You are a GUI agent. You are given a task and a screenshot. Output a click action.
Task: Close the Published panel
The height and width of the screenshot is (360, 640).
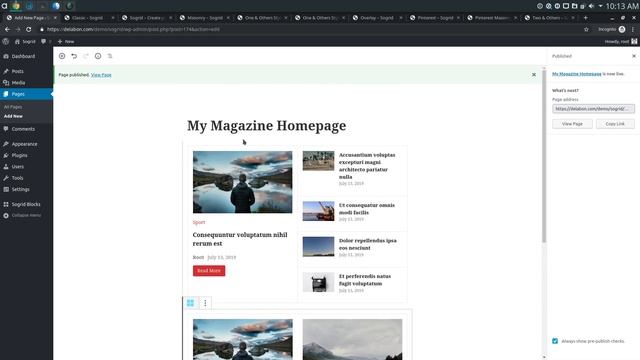(x=634, y=56)
